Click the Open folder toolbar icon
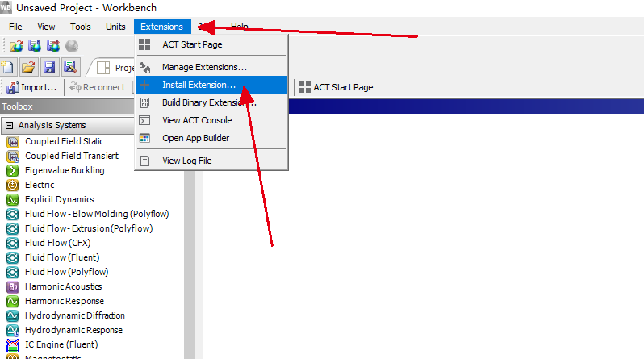 28,67
